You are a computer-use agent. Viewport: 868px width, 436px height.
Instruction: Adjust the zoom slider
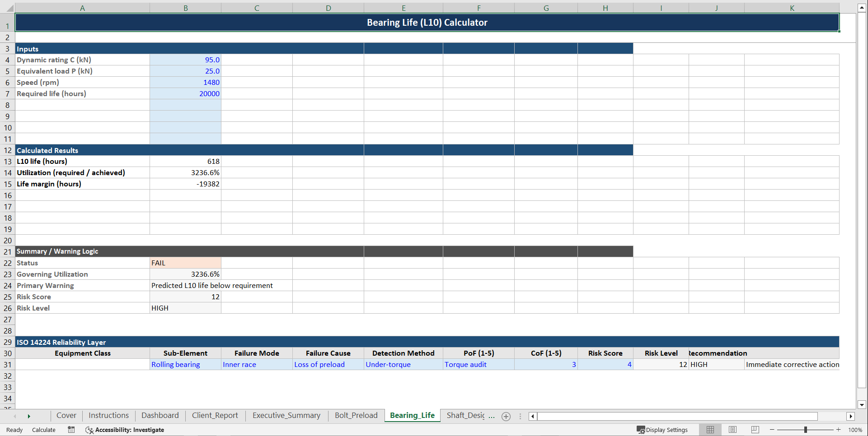(x=805, y=430)
